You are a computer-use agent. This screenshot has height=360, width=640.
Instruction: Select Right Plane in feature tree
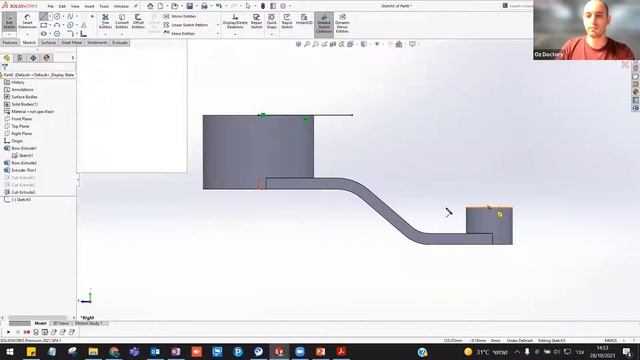pos(21,133)
